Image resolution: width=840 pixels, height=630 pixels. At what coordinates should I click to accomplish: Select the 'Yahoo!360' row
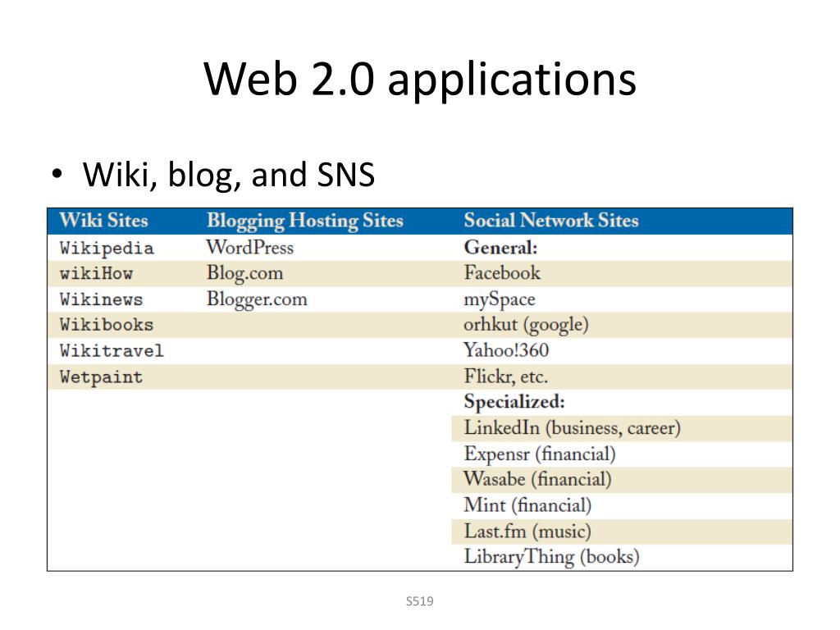pyautogui.click(x=506, y=350)
